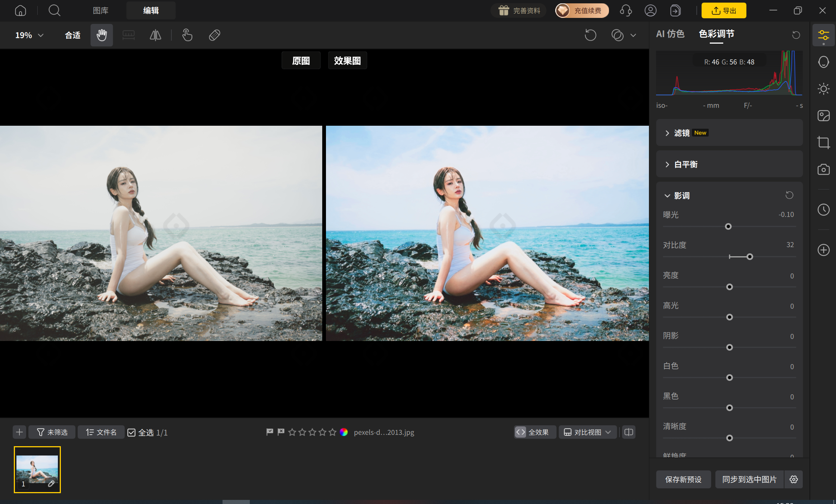Open the color adjustment sliders sidebar panel
Viewport: 836px width, 504px height.
(823, 35)
